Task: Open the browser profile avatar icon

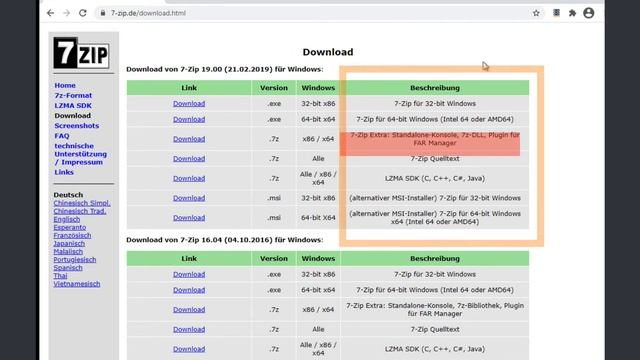Action: [589, 13]
